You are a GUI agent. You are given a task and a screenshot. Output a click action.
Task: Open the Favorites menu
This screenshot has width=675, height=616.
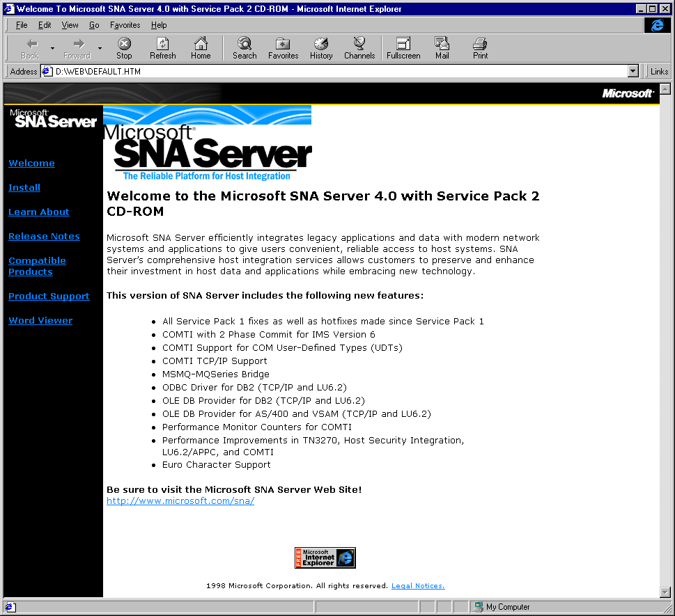coord(125,25)
